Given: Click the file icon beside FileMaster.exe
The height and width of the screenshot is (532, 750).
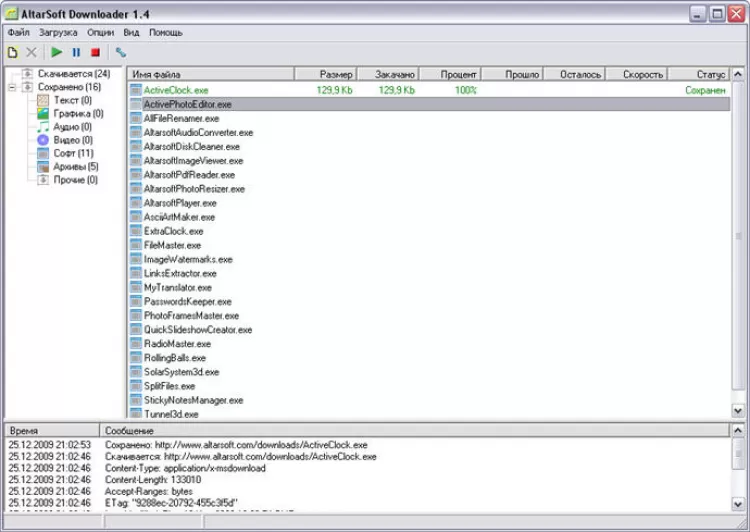Looking at the screenshot, I should point(136,245).
